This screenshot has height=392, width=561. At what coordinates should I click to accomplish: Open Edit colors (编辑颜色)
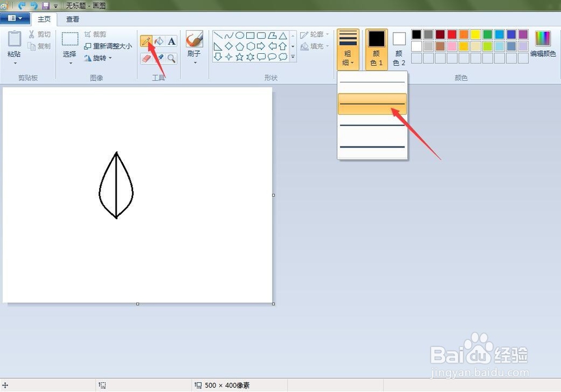coord(542,44)
